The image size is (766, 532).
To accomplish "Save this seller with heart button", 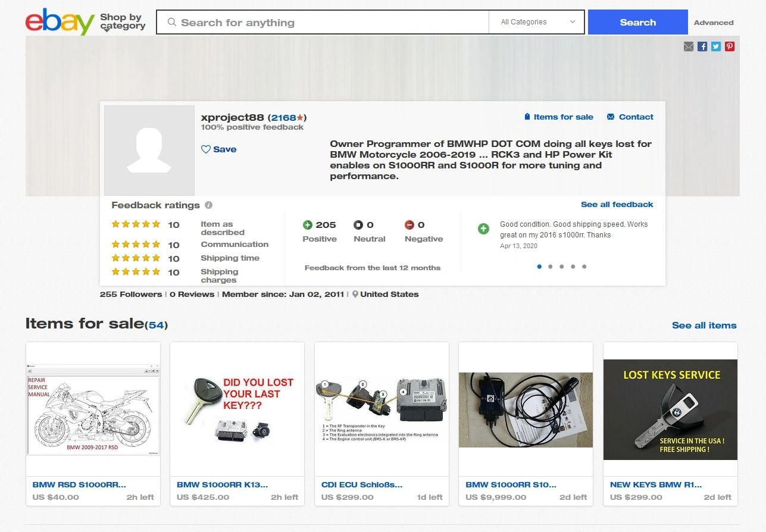I will [218, 149].
